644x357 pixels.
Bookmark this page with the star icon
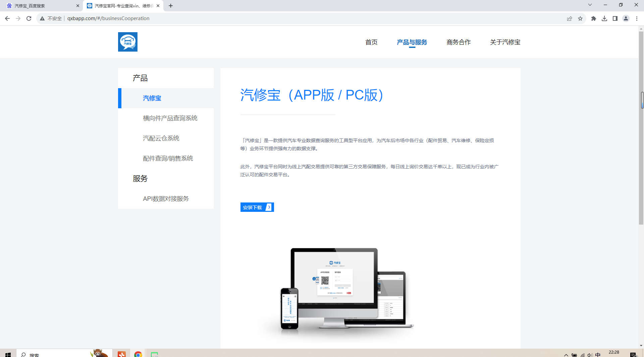pos(580,18)
